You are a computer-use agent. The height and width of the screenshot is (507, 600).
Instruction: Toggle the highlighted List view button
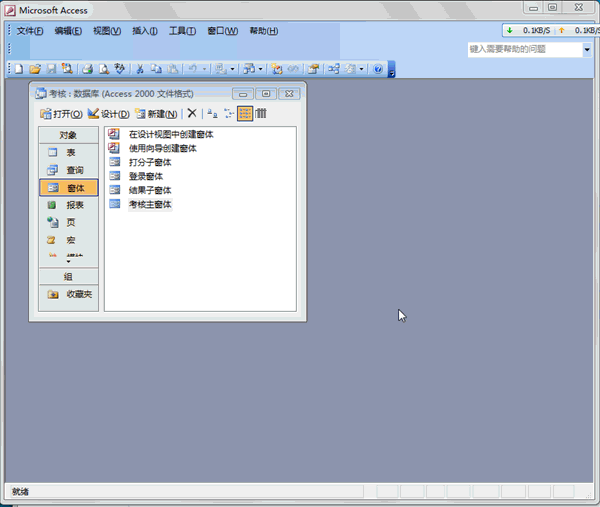coord(245,113)
